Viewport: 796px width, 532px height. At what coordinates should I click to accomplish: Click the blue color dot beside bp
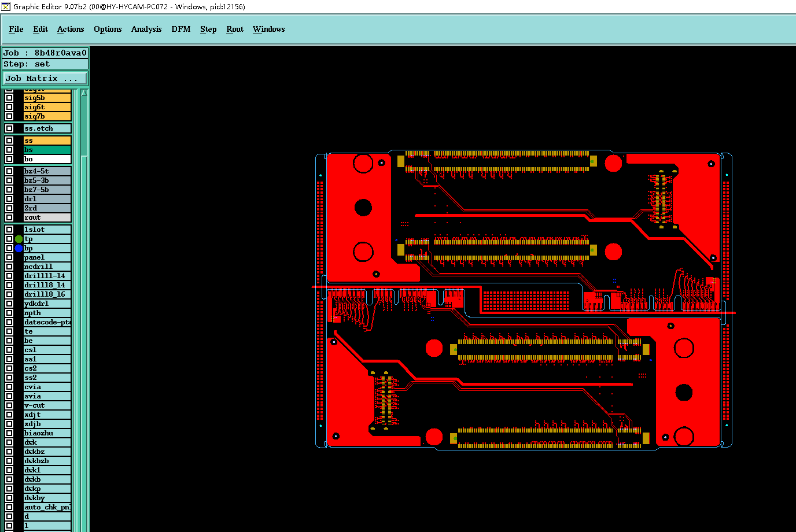(x=19, y=248)
